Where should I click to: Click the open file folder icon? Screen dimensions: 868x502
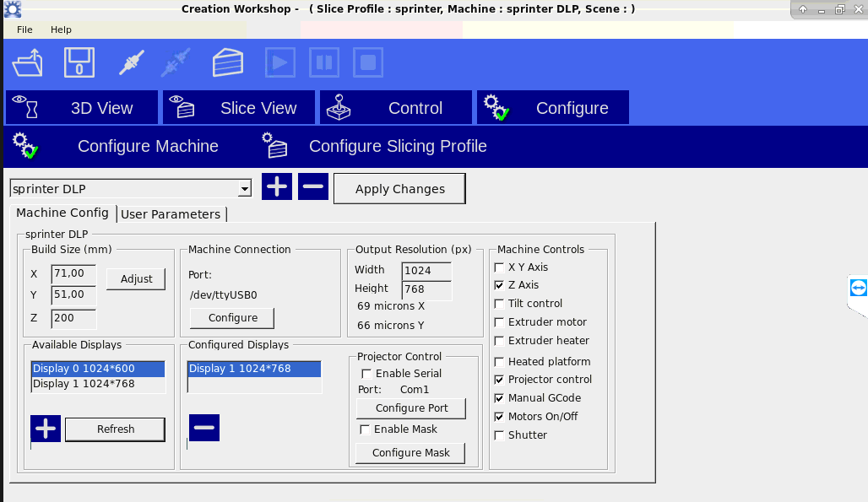29,63
